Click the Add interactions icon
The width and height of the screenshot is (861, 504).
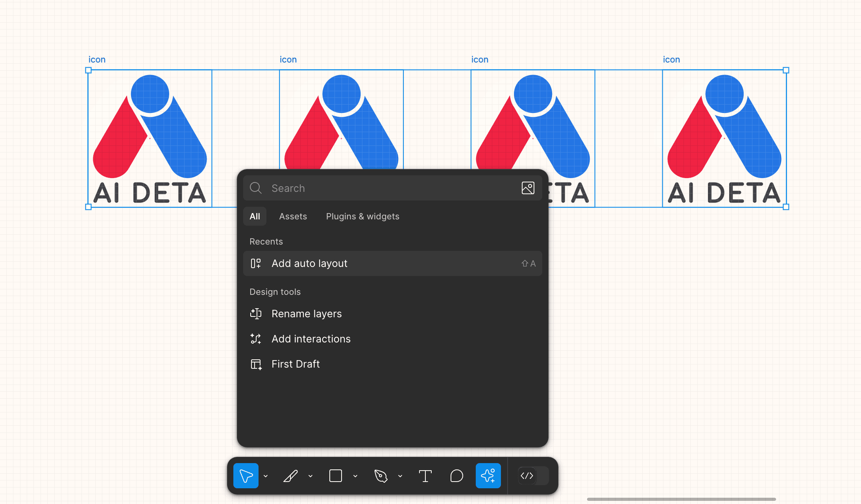pos(256,339)
